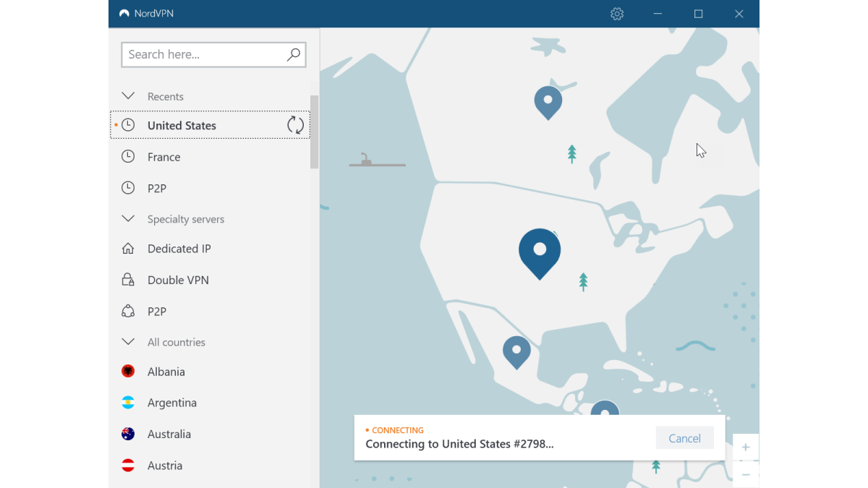Viewport: 868px width, 488px height.
Task: Connect to Australia in country list
Action: pyautogui.click(x=210, y=434)
